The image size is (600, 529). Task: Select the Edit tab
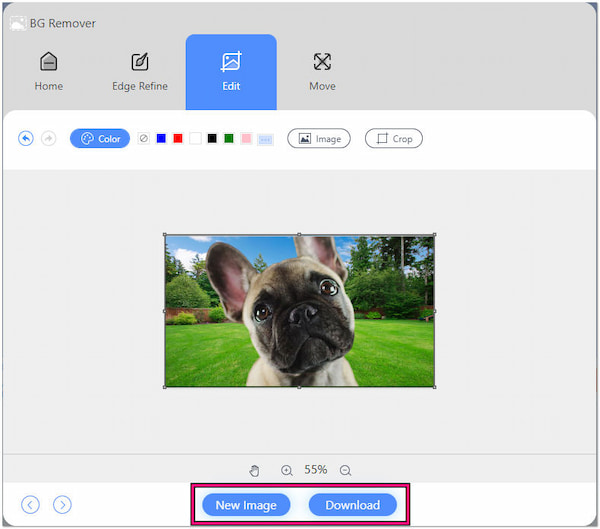[x=231, y=72]
